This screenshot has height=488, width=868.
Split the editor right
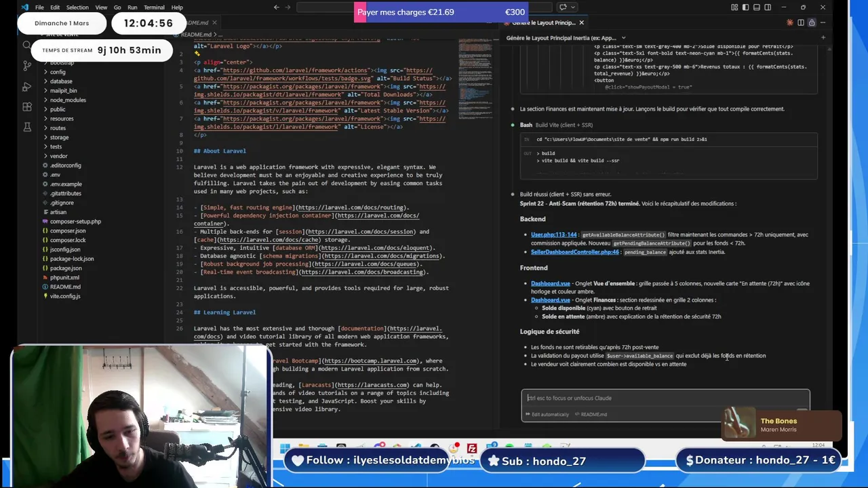(x=801, y=22)
